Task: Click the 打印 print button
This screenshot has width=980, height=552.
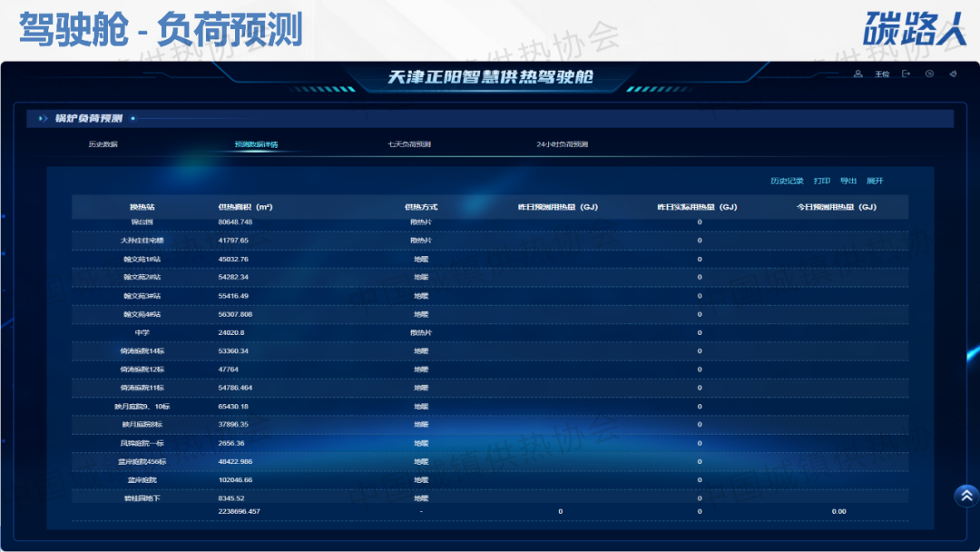Action: pyautogui.click(x=822, y=181)
